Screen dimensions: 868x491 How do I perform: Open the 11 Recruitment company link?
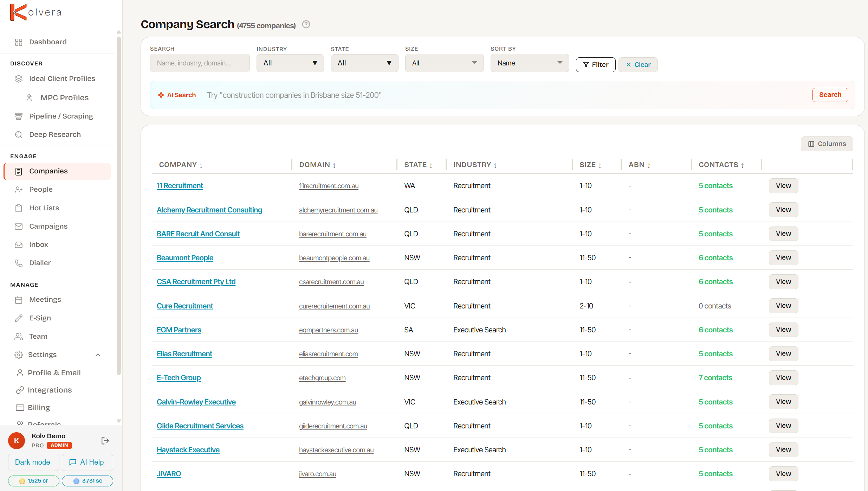[180, 186]
